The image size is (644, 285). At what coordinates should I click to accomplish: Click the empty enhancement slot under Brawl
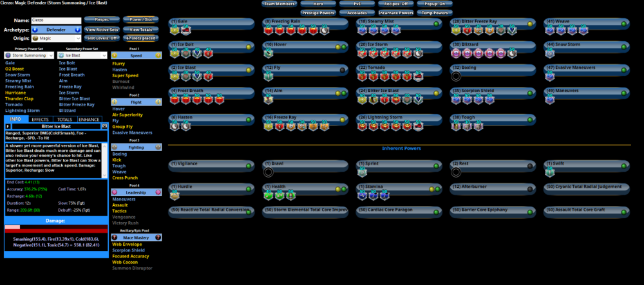(269, 172)
